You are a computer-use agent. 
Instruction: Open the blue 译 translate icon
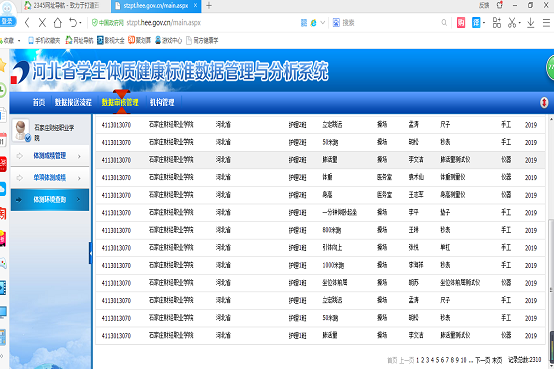pos(476,23)
